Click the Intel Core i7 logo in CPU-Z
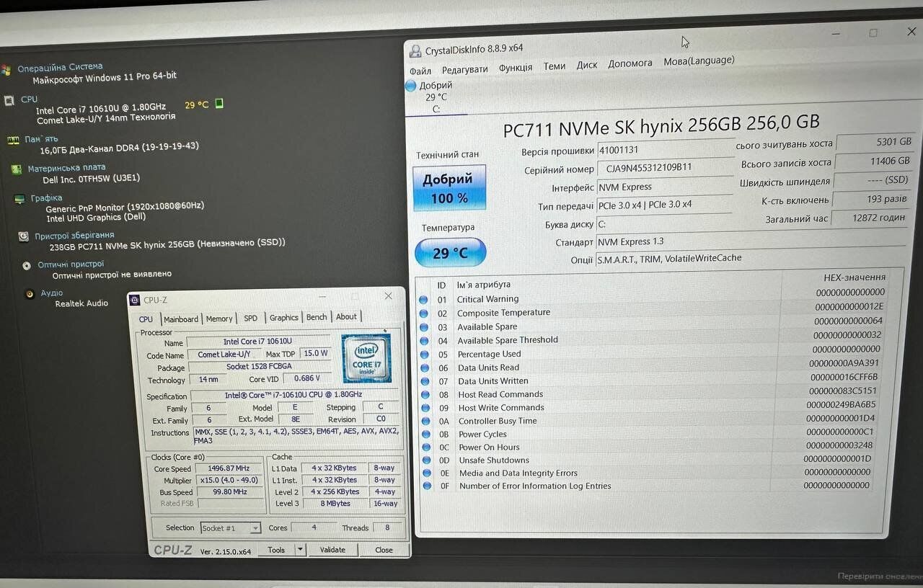 click(366, 358)
